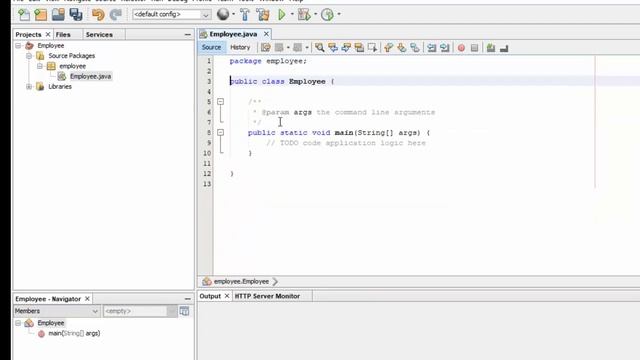This screenshot has width=640, height=360.
Task: Click the Clean and Build icon
Action: coord(263,15)
